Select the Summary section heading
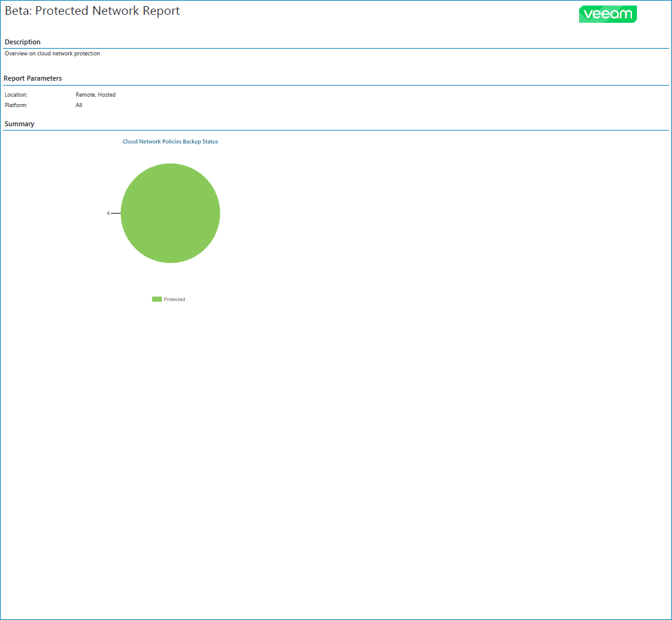 [19, 124]
